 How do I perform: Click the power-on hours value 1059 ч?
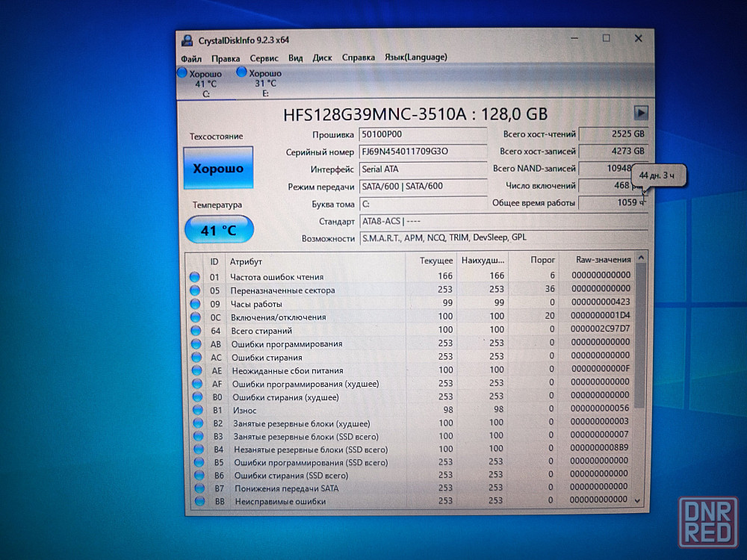[613, 203]
